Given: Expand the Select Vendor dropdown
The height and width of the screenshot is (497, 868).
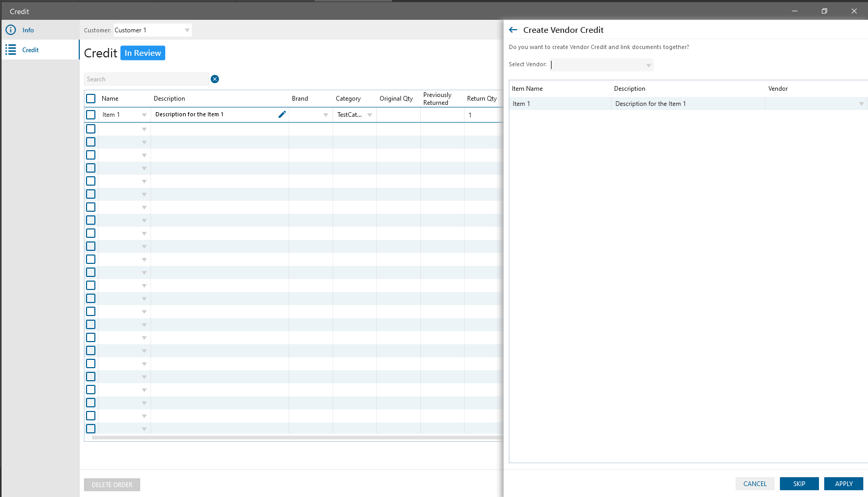Looking at the screenshot, I should [649, 65].
